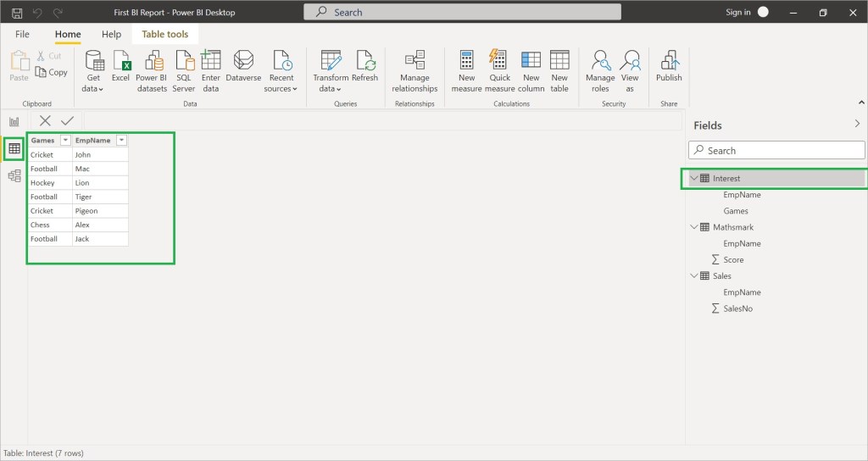Click Sign in at top right
Viewport: 868px width, 461px height.
point(737,12)
